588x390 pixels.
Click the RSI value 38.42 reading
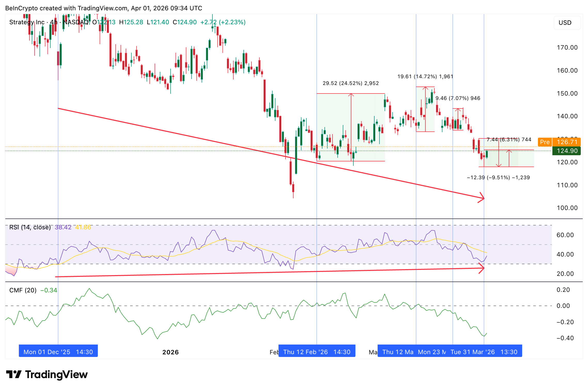click(63, 227)
